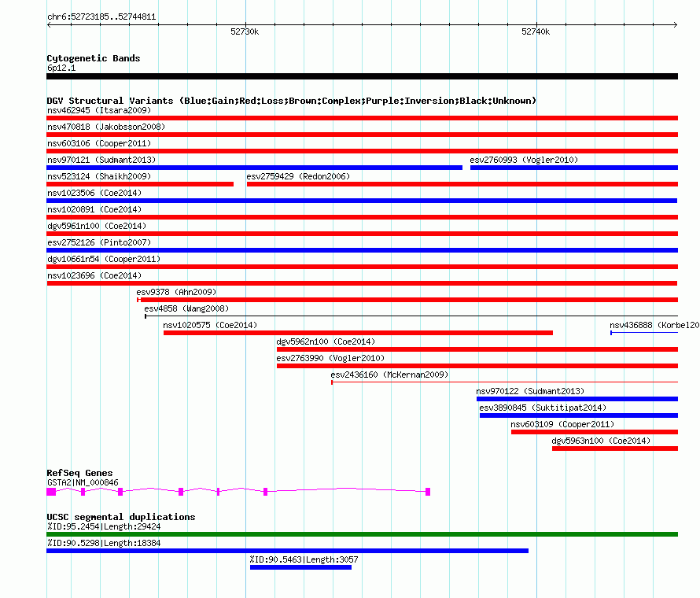
Task: Click the DGV Structural Variants track heading
Action: (292, 101)
